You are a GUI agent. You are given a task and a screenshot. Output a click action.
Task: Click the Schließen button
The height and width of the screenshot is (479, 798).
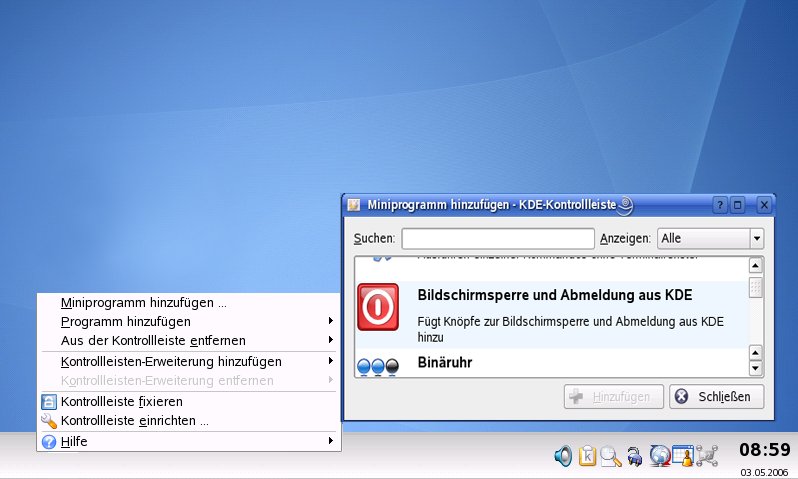coord(717,397)
